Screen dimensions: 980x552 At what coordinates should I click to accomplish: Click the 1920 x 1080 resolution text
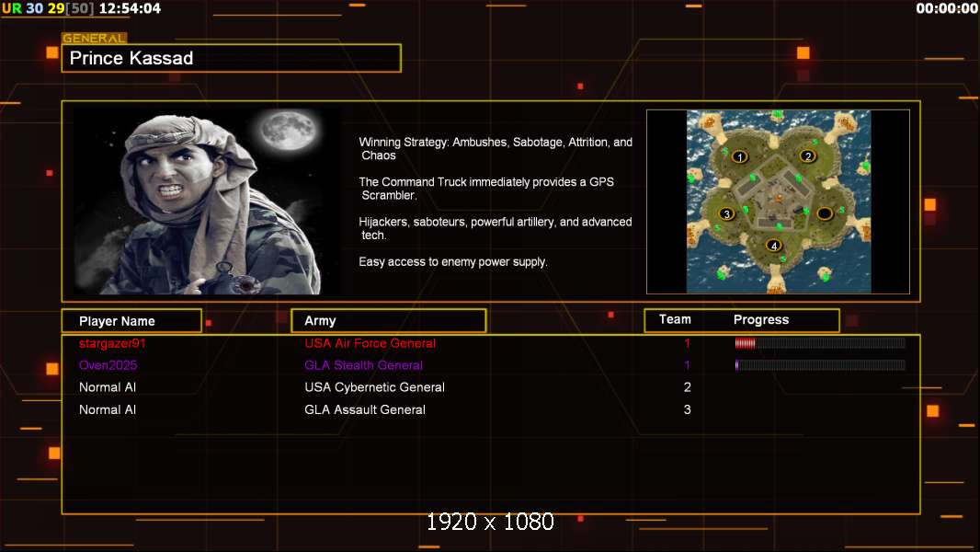[x=490, y=522]
